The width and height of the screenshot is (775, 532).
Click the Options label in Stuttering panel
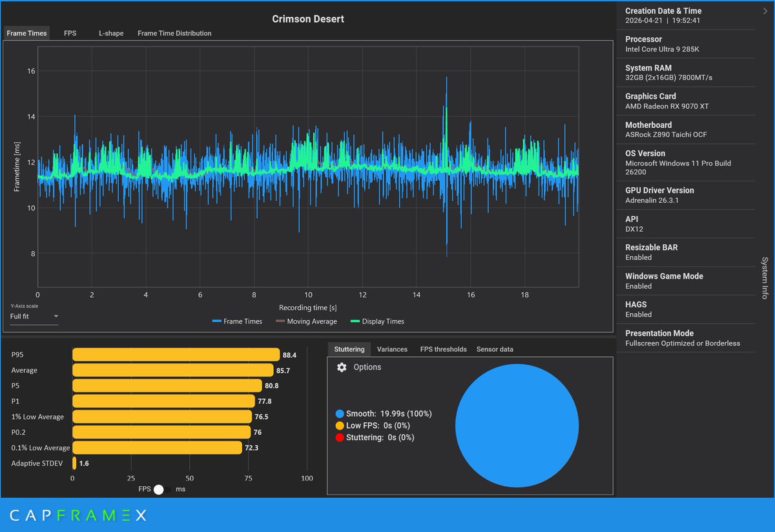pos(367,367)
